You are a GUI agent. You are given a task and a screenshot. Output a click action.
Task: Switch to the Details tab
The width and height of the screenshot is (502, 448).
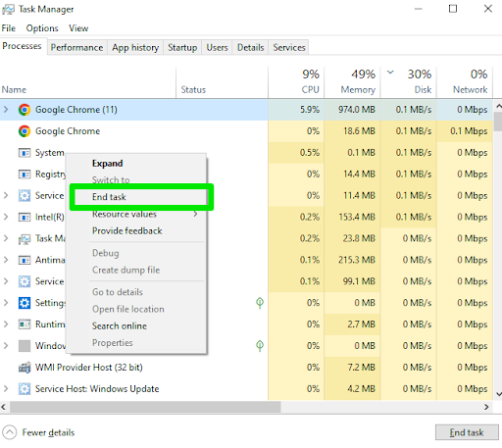point(250,48)
